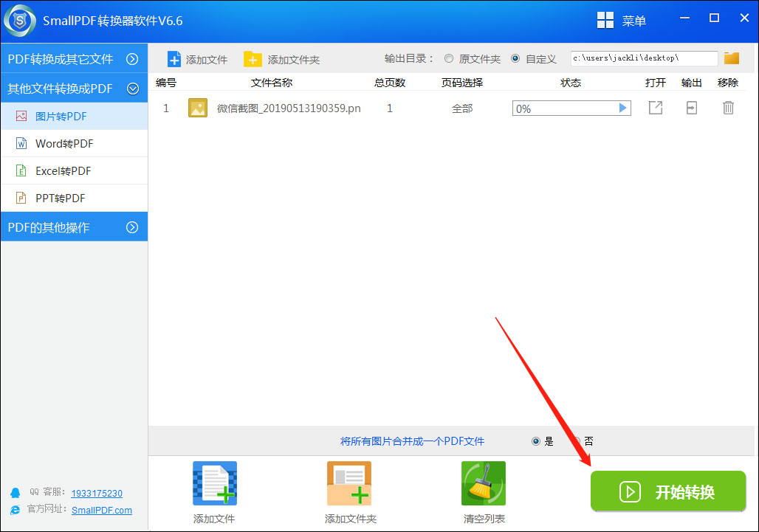The height and width of the screenshot is (532, 759).
Task: Open the yellow folder browse icon for output directory
Action: (x=731, y=58)
